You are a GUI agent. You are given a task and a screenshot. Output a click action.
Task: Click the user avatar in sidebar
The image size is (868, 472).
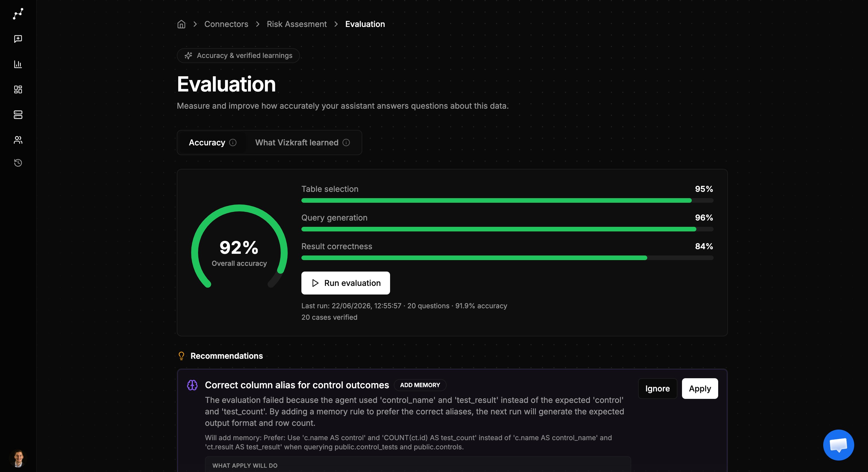(18, 458)
